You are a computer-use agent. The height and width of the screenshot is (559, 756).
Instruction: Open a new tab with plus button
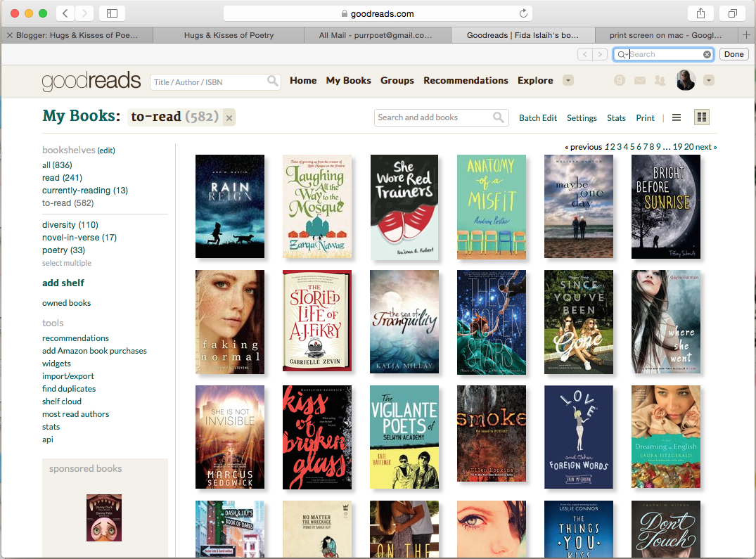click(x=746, y=35)
